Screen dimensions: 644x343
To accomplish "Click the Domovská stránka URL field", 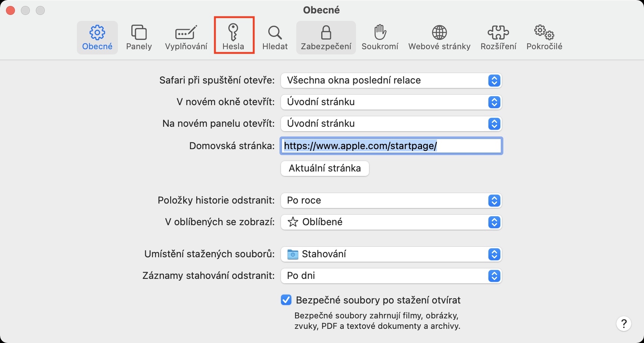I will pos(391,146).
